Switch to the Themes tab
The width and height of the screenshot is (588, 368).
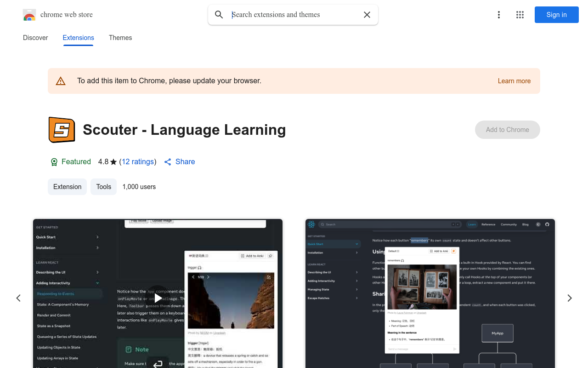pyautogui.click(x=120, y=38)
